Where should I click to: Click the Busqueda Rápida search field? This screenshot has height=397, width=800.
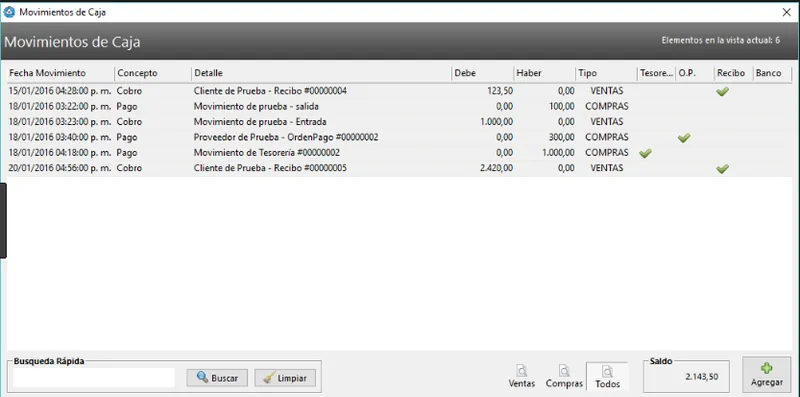(94, 378)
